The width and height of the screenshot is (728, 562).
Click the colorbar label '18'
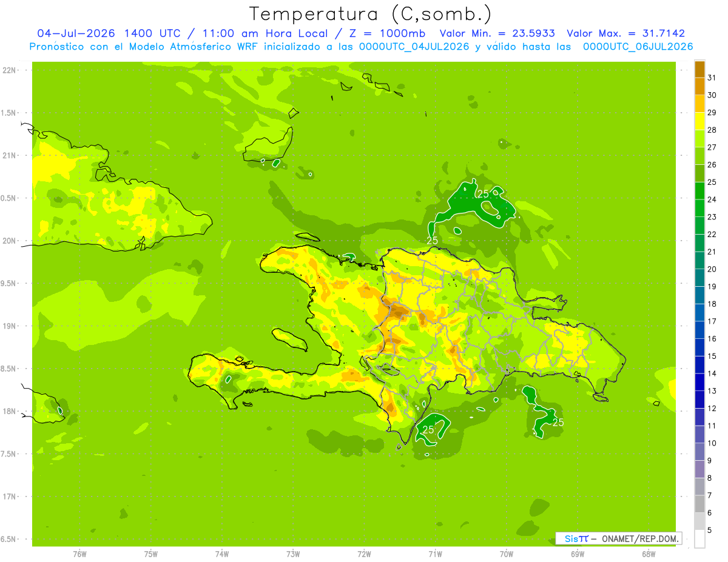pos(712,304)
